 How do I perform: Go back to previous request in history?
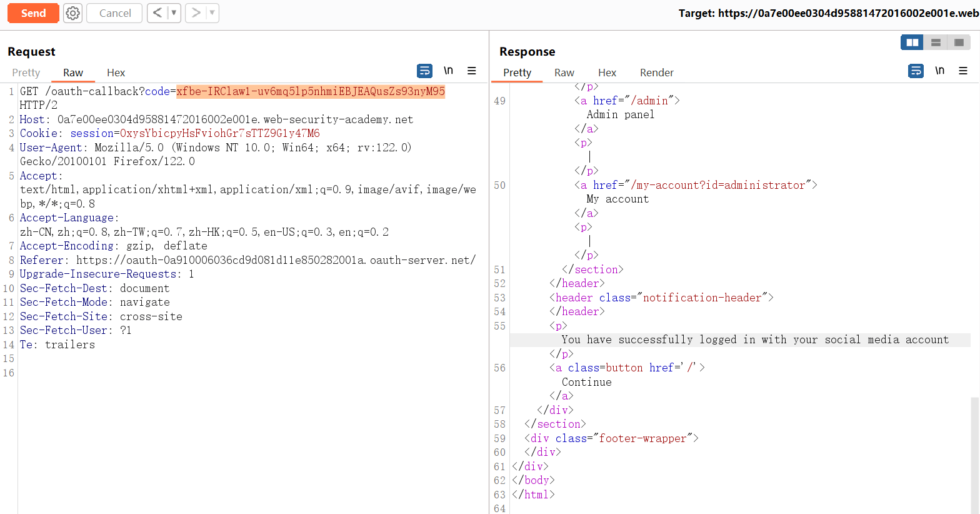click(157, 13)
